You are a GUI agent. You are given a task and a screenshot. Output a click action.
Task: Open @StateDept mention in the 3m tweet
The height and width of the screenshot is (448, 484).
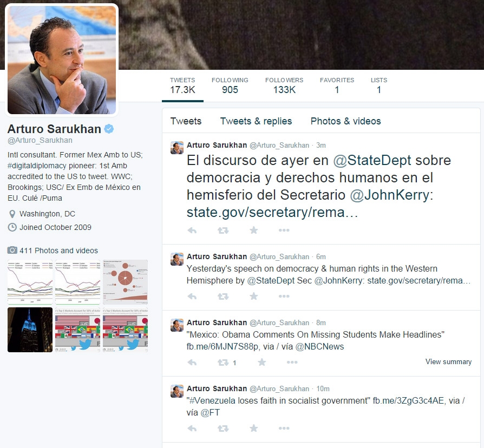(372, 161)
